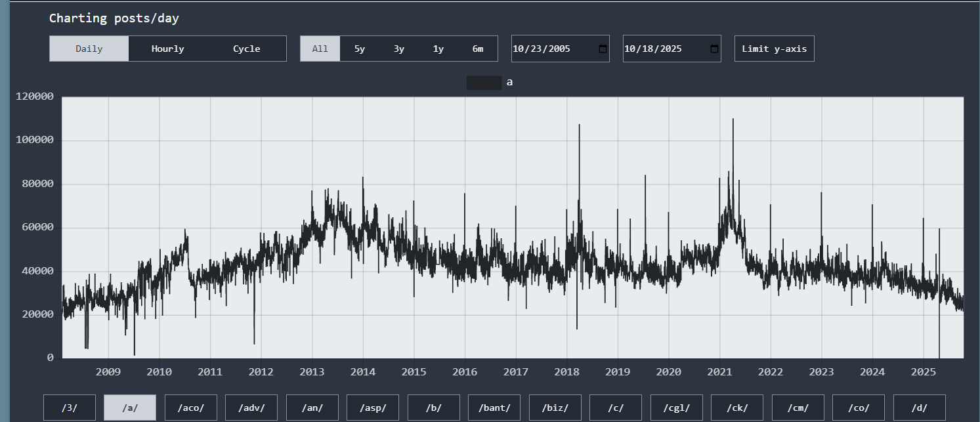
Task: Set range to 6m
Action: point(478,49)
